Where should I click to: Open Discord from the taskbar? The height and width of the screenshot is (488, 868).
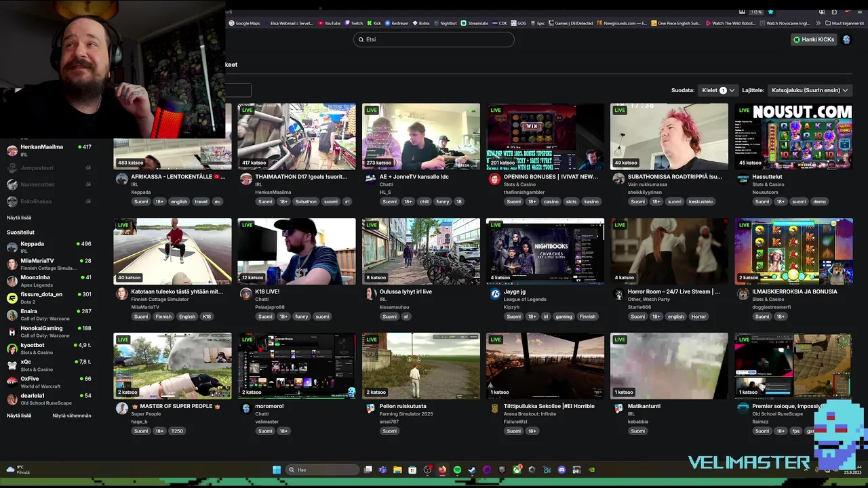(561, 470)
